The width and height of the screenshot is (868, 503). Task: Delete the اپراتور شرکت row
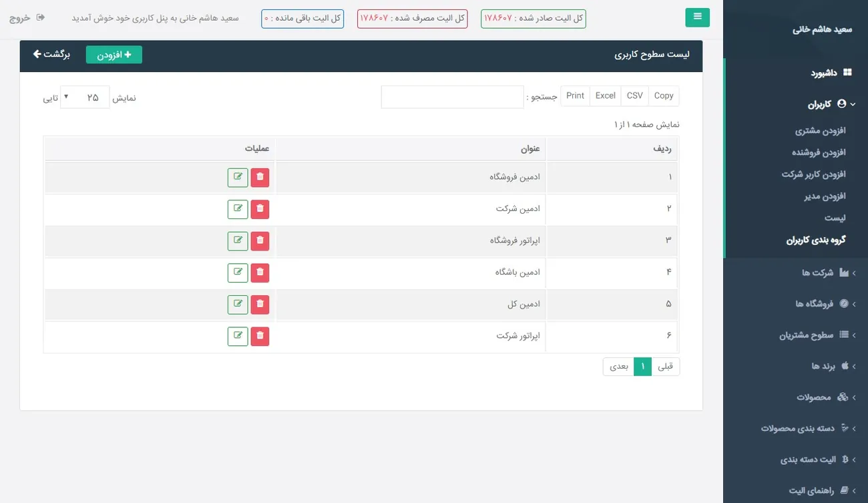(260, 336)
